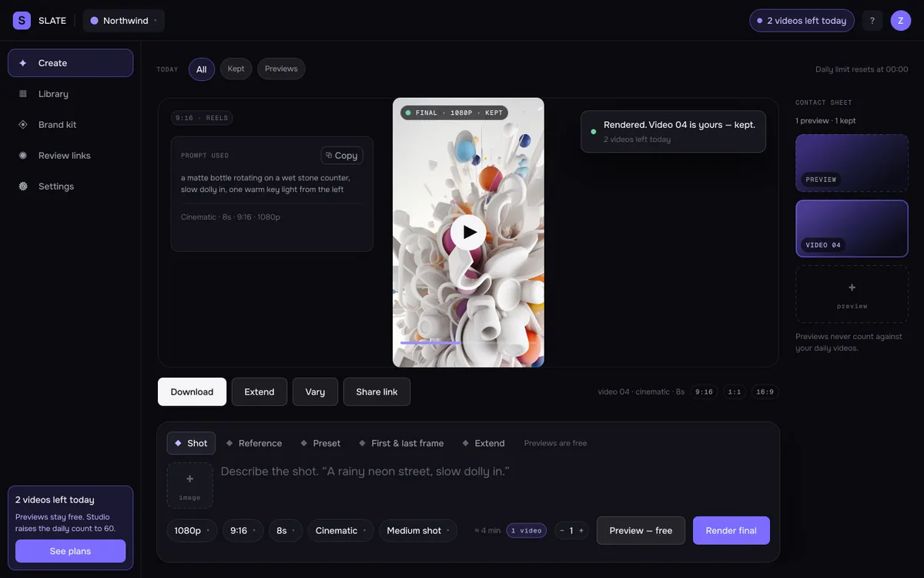924x578 pixels.
Task: Click the 9:16 · REELS tag
Action: (x=202, y=118)
